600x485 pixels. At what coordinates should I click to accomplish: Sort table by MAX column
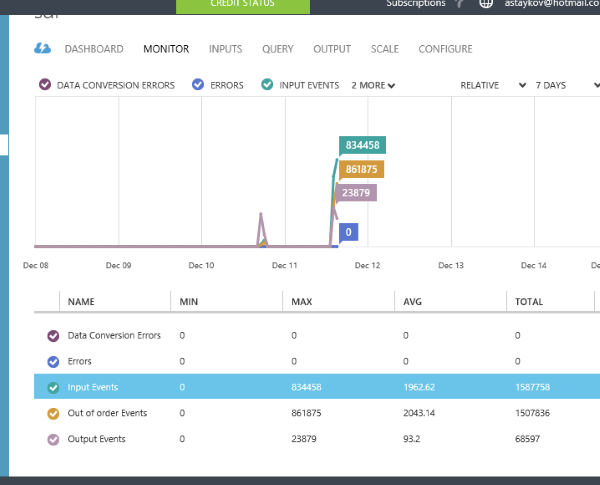[x=302, y=302]
